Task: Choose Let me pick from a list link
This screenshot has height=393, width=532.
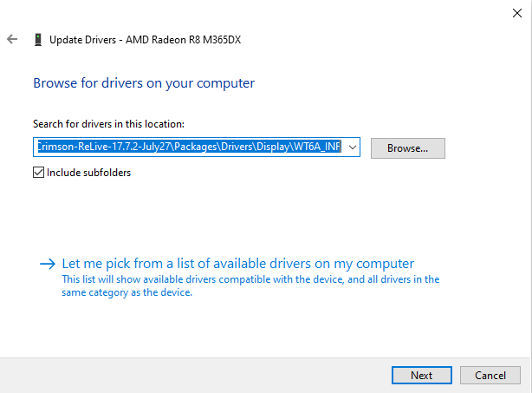Action: click(237, 264)
